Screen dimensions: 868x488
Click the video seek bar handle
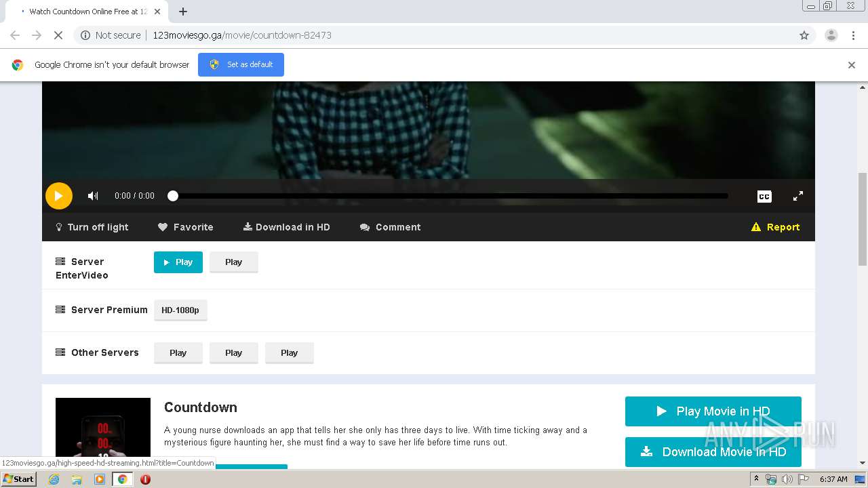[173, 196]
